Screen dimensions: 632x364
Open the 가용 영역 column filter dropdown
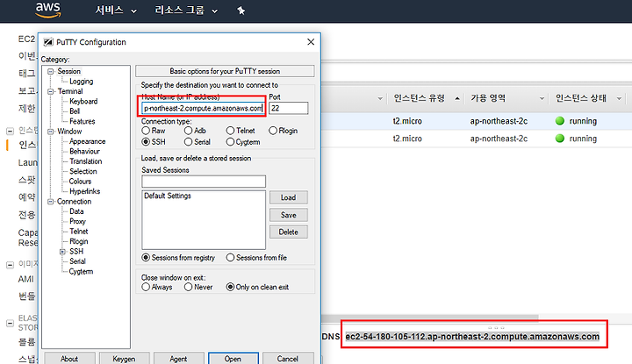pyautogui.click(x=542, y=98)
